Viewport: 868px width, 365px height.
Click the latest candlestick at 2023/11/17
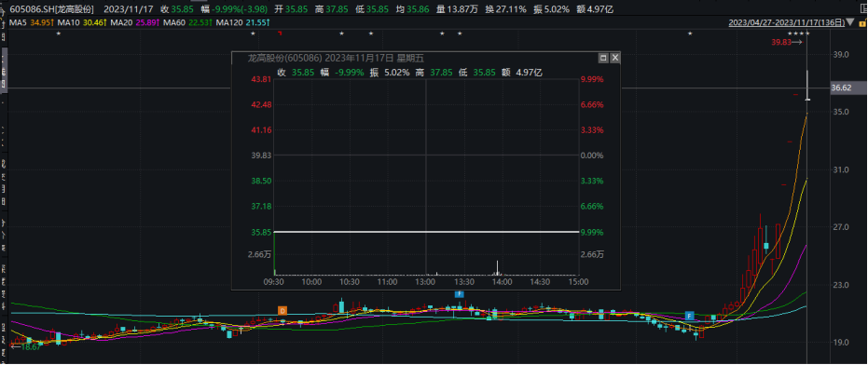(x=807, y=86)
